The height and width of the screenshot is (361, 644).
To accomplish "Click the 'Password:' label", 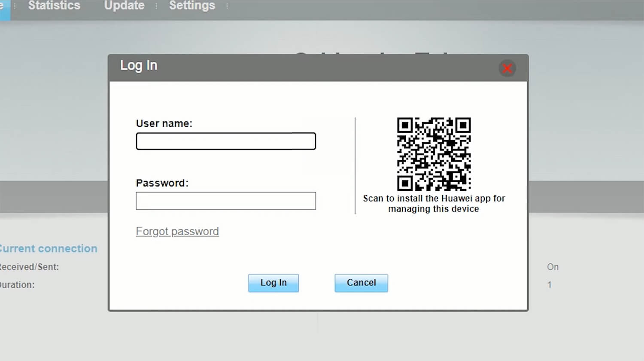I will [x=162, y=183].
